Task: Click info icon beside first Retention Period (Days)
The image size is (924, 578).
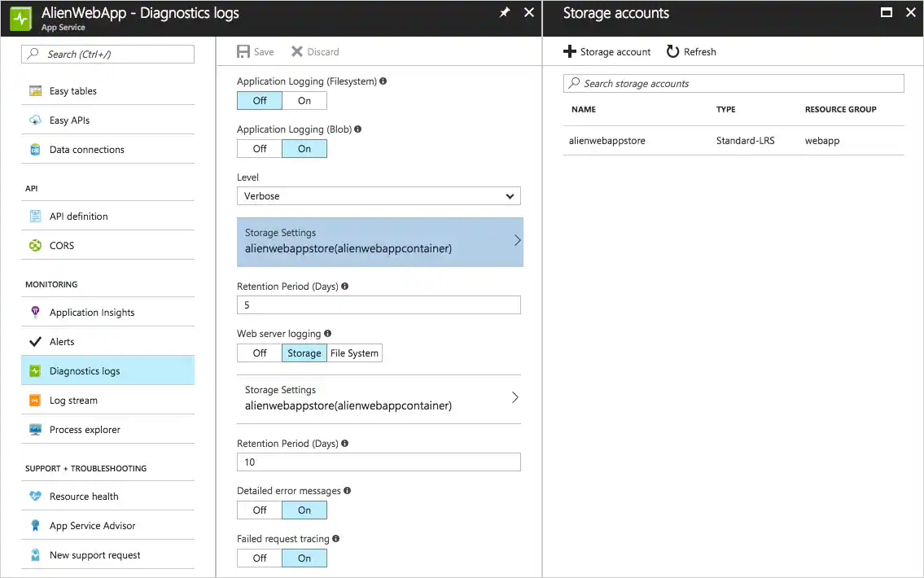Action: point(344,287)
